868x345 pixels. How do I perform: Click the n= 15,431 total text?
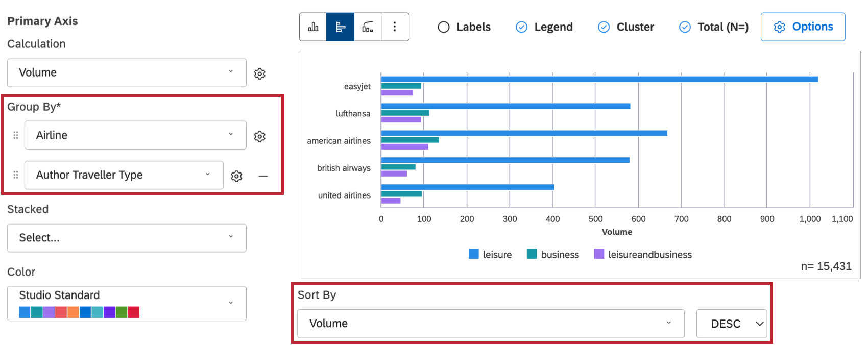(826, 266)
